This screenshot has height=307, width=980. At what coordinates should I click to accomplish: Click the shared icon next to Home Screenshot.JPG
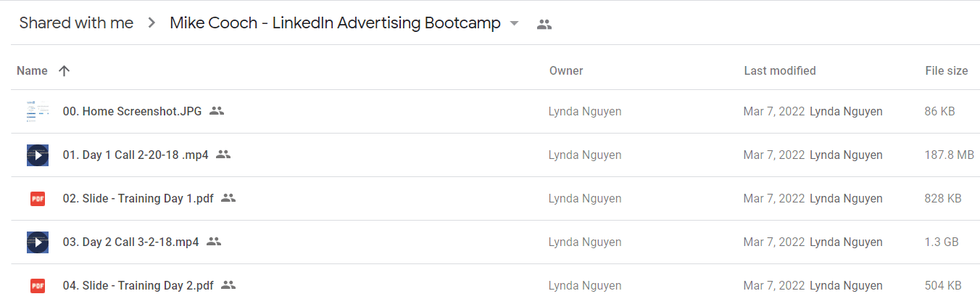217,111
